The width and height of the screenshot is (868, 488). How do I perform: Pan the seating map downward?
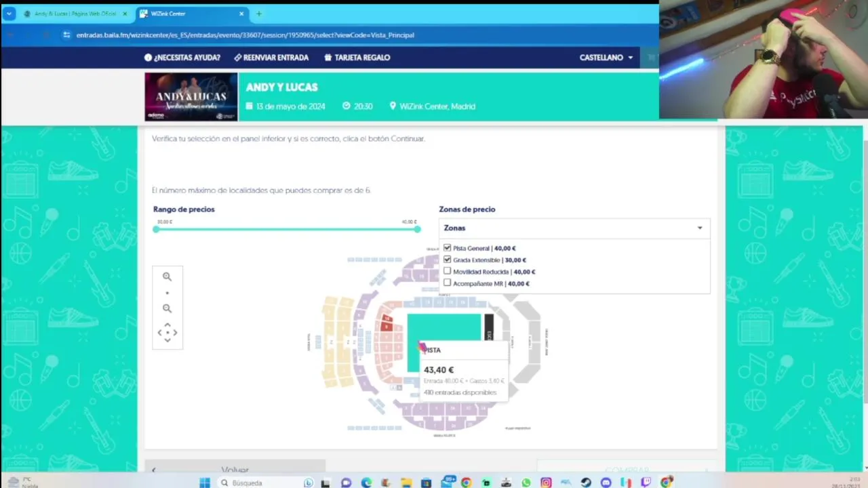point(167,340)
